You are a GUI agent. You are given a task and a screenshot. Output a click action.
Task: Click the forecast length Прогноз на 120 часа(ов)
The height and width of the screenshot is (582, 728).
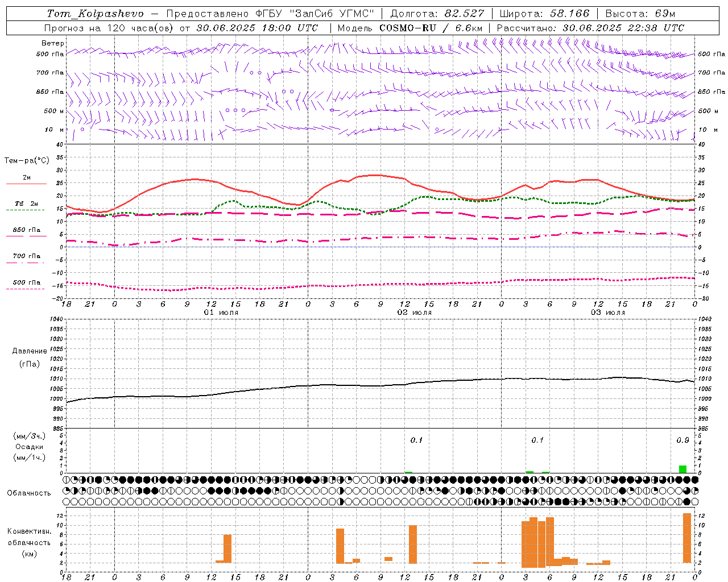tap(110, 28)
